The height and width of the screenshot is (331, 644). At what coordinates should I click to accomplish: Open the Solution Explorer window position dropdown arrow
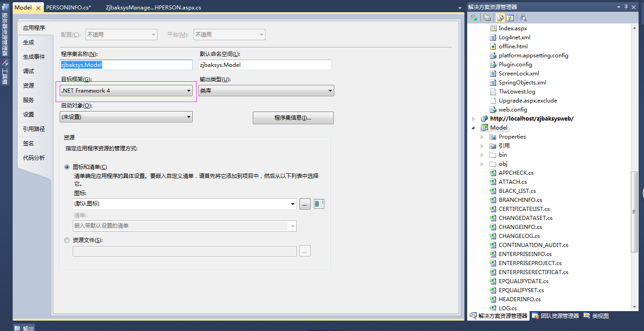(618, 7)
